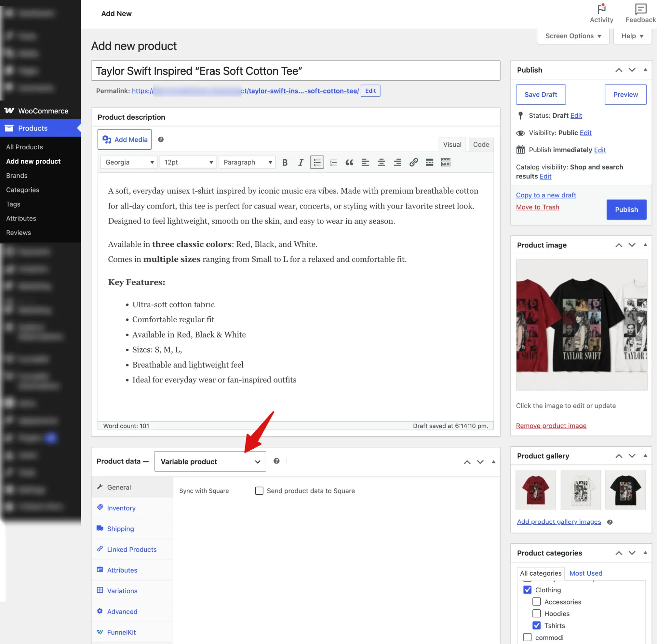
Task: Align text center
Action: (x=381, y=162)
